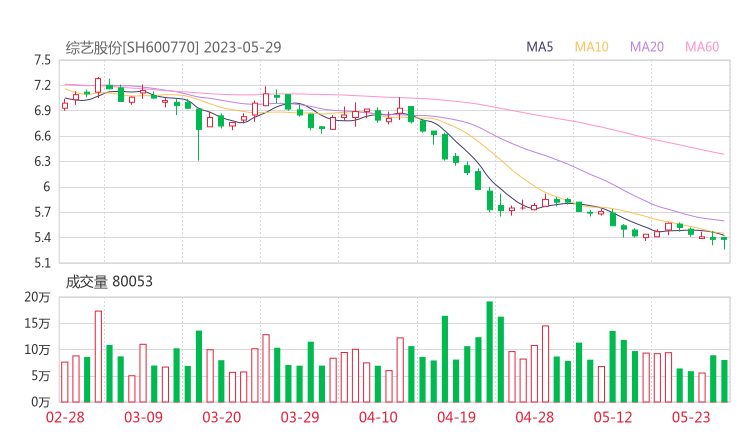Click the 03-09 date label
The image size is (740, 440).
(143, 417)
